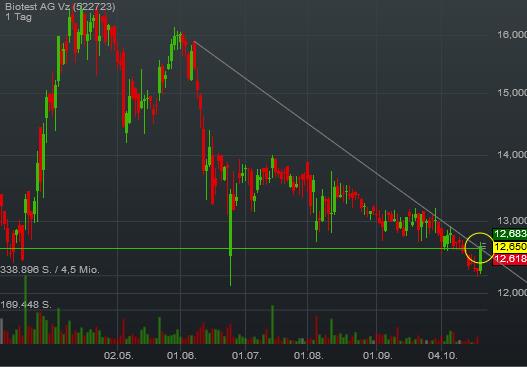Click the 04.10. date label
The width and height of the screenshot is (527, 367).
(443, 356)
